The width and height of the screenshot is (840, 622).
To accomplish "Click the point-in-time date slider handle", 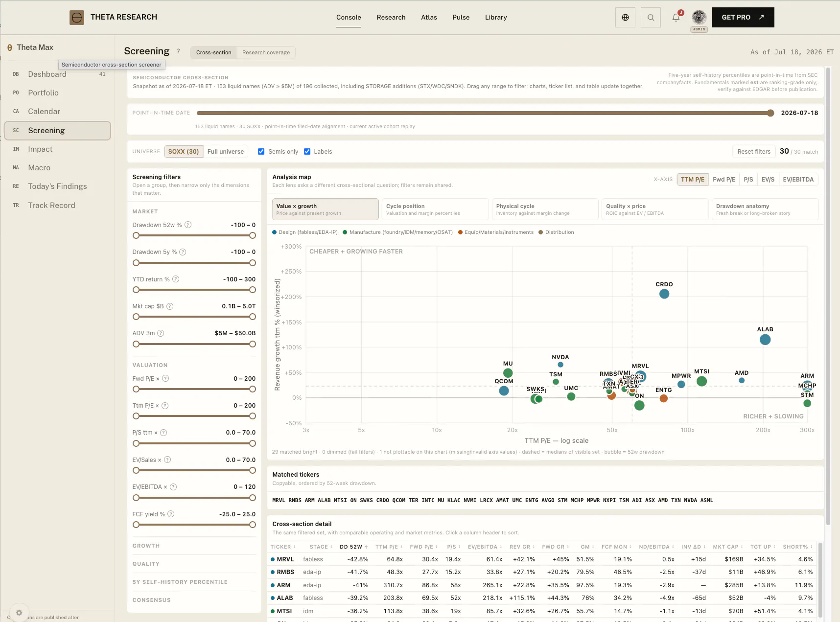I will pyautogui.click(x=770, y=113).
